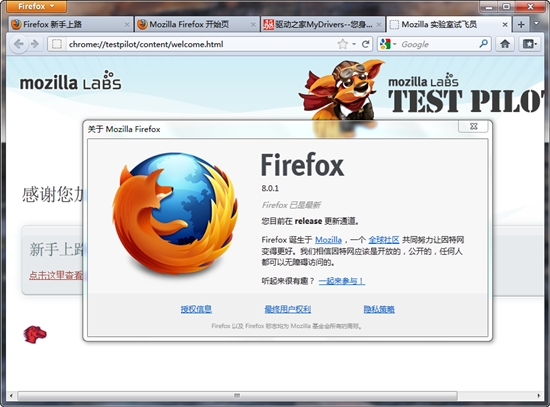Open the 授权信息 link
Image resolution: width=550 pixels, height=407 pixels.
pyautogui.click(x=196, y=309)
